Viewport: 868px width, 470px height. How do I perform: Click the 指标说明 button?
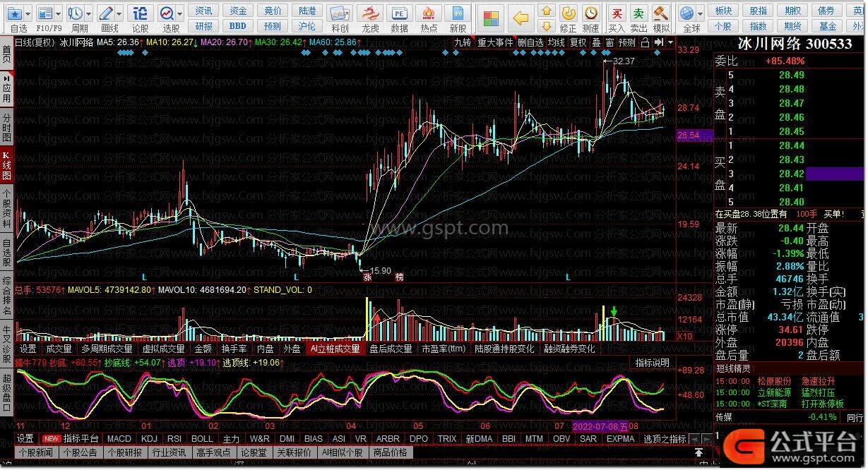click(x=652, y=363)
